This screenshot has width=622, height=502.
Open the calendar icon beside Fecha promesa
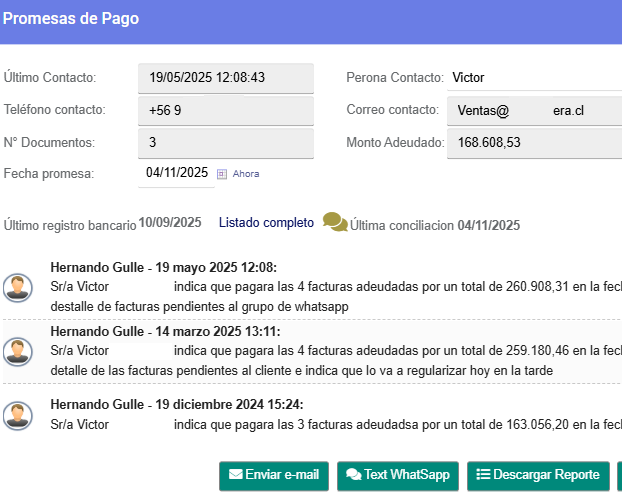click(222, 173)
